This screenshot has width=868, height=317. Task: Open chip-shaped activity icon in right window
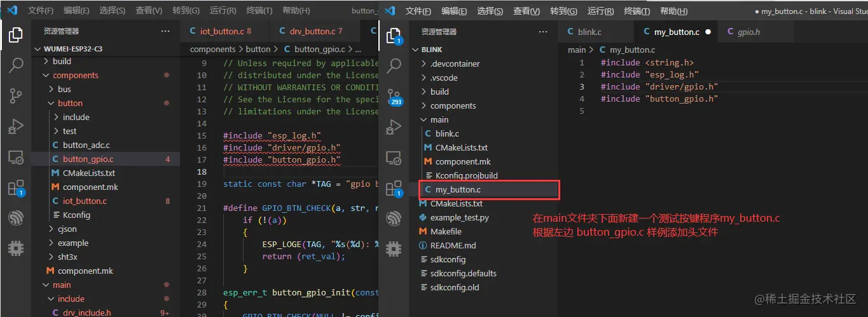coord(394,248)
